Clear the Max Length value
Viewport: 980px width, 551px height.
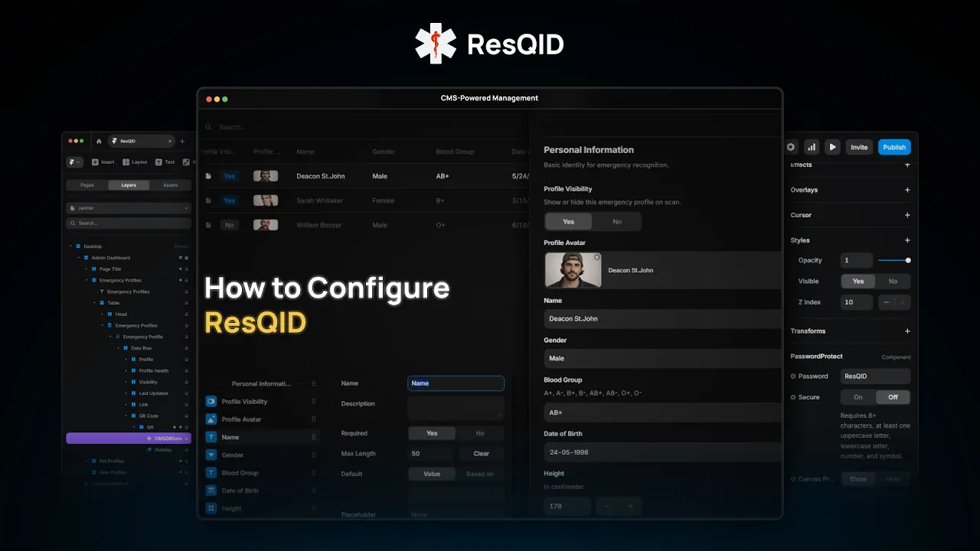(481, 454)
